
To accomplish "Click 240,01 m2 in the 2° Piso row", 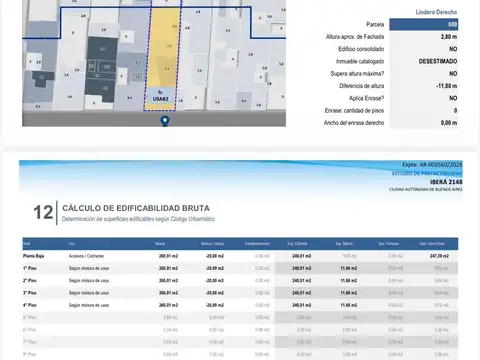I will pos(301,281).
